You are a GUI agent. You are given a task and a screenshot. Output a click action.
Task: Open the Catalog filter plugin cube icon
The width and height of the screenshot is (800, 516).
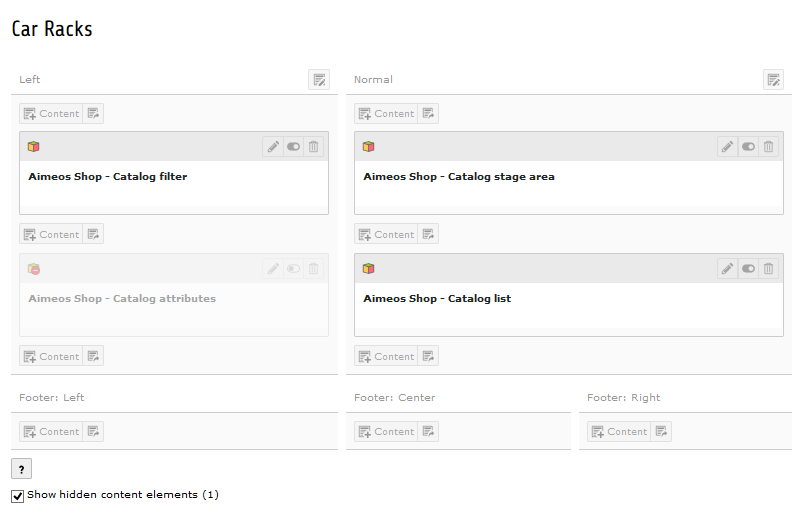[x=34, y=147]
